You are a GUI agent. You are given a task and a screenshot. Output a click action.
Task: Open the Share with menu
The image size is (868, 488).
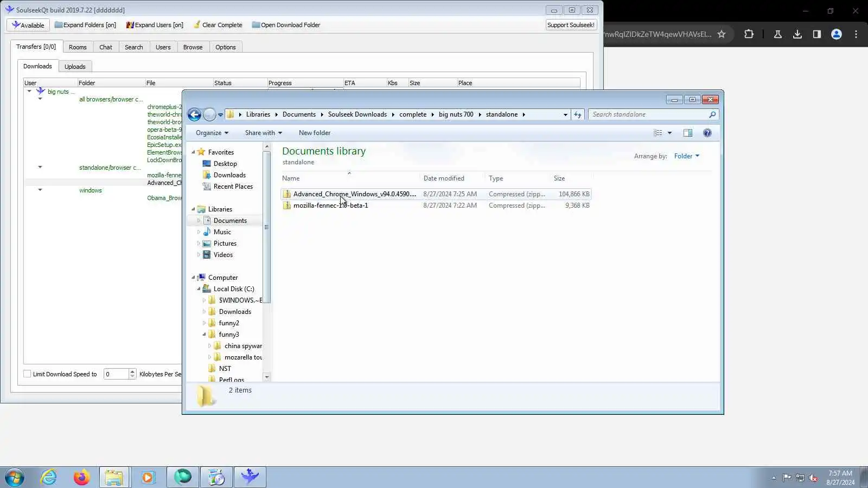[x=263, y=133]
